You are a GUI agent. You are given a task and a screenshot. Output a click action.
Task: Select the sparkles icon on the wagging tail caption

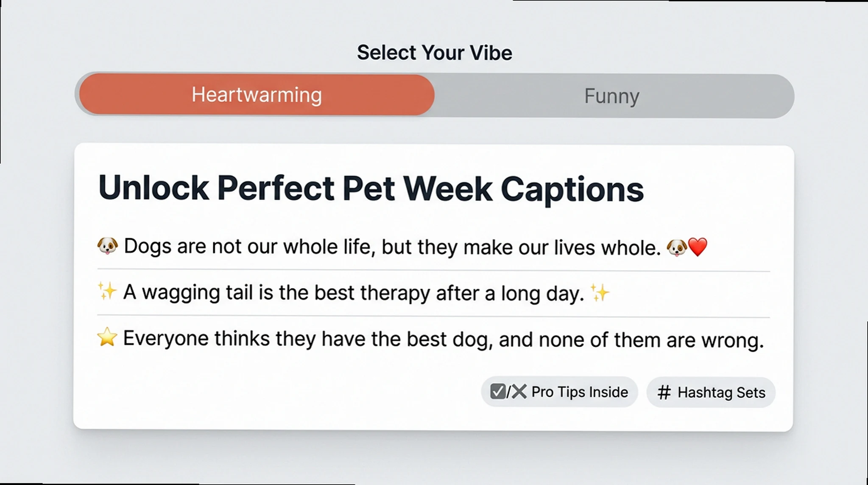click(107, 292)
